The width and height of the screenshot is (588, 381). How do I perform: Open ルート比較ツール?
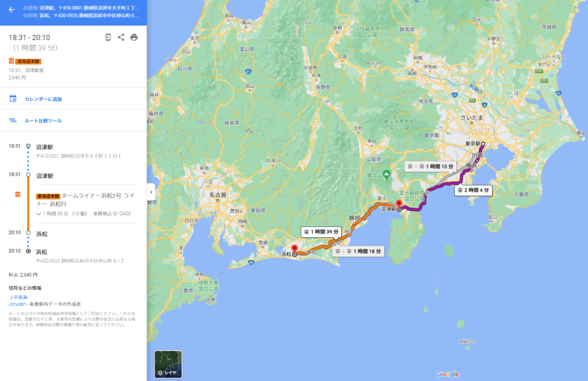[x=43, y=121]
